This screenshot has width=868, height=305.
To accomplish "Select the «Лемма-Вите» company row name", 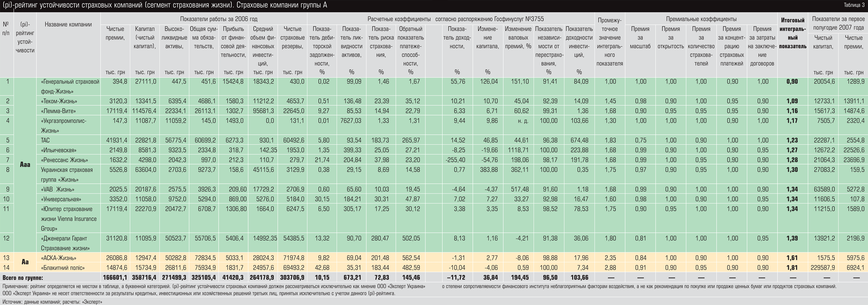I will point(58,111).
